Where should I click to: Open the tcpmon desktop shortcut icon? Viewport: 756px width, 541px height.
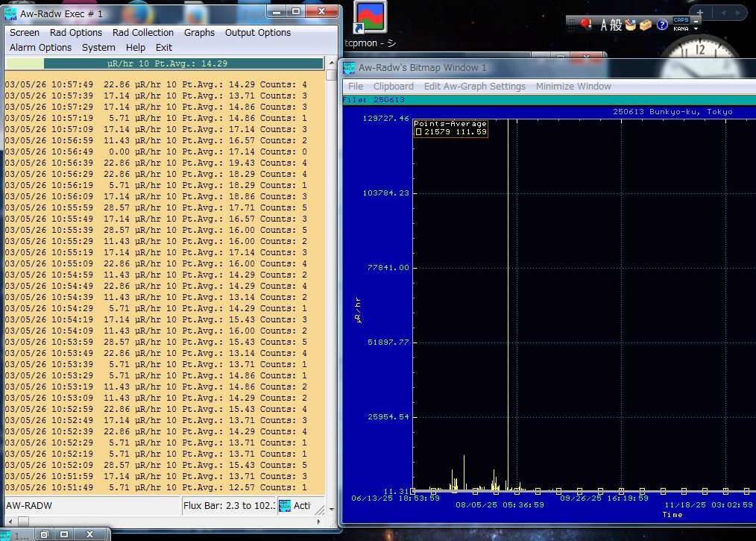point(371,18)
